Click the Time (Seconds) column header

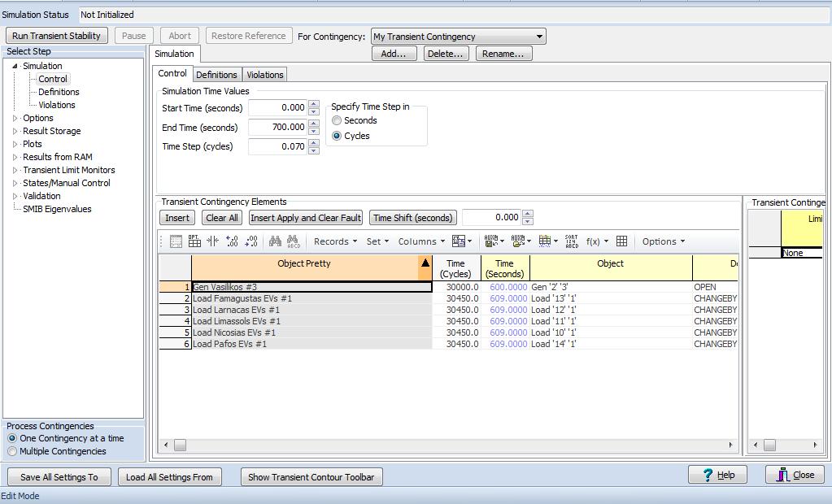click(x=504, y=268)
